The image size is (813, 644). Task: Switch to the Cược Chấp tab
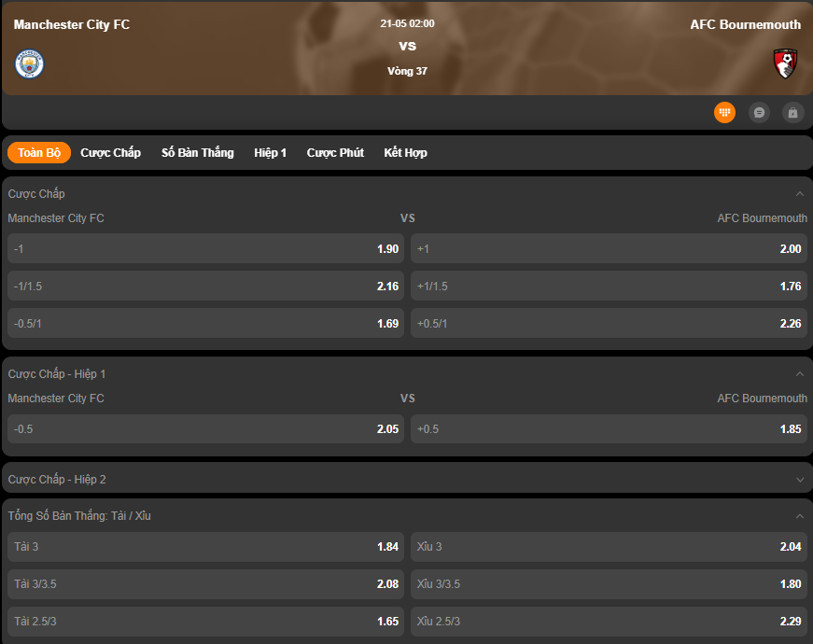(x=110, y=152)
